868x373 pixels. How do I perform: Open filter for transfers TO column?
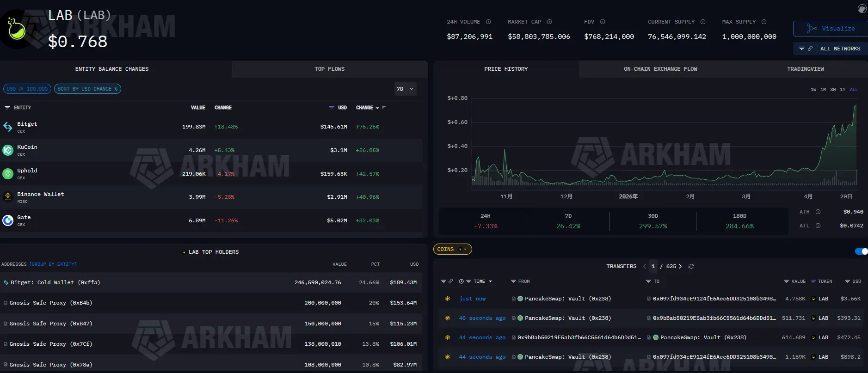tap(648, 281)
